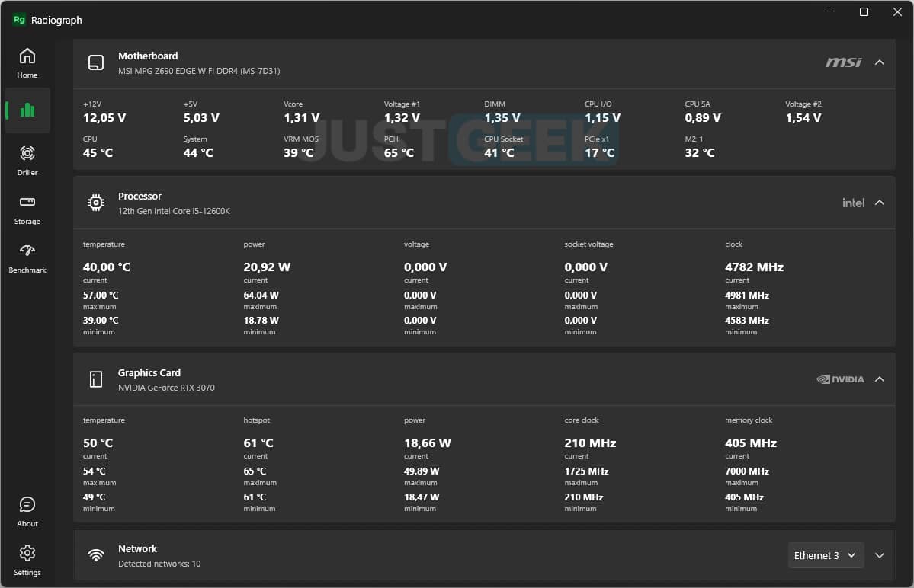Click the Vcore value 1,31 V
The height and width of the screenshot is (588, 914).
point(301,117)
